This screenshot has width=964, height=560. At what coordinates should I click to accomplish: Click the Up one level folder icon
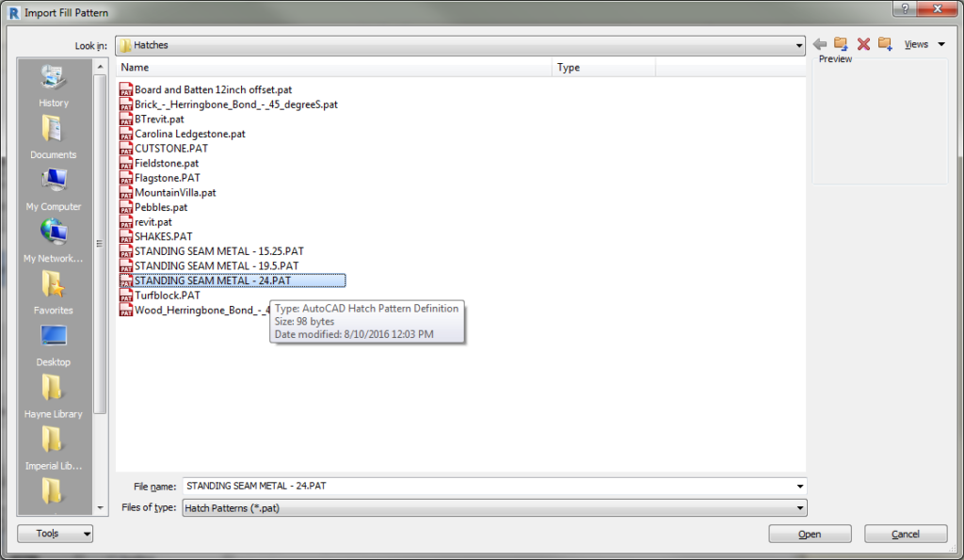click(x=841, y=43)
